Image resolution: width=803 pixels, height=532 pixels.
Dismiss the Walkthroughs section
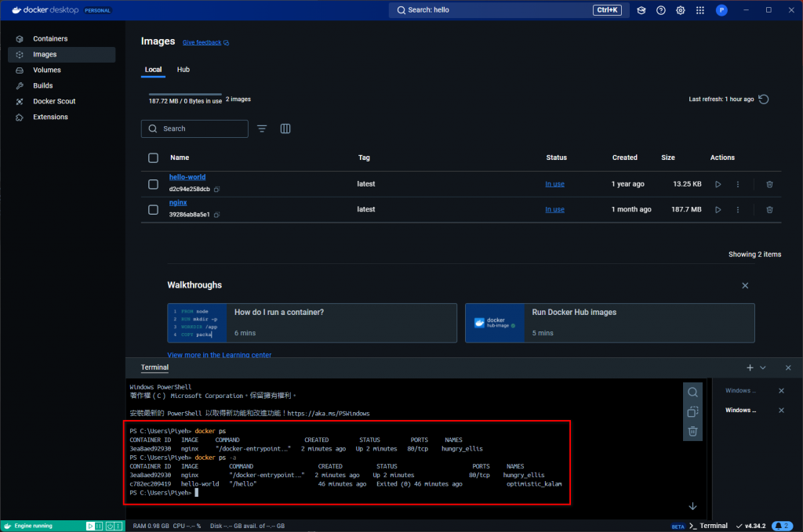[x=745, y=285]
